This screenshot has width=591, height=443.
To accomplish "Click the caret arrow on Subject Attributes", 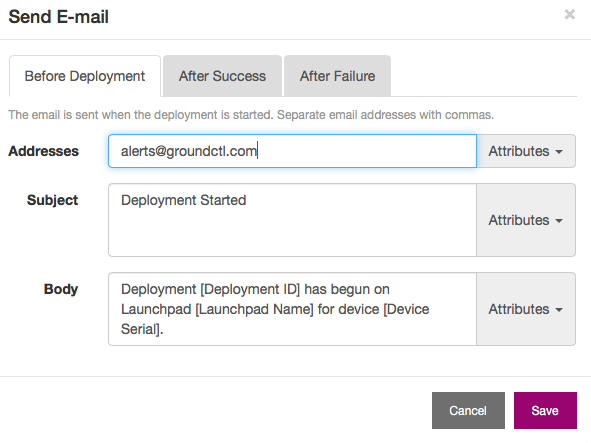I will click(559, 221).
